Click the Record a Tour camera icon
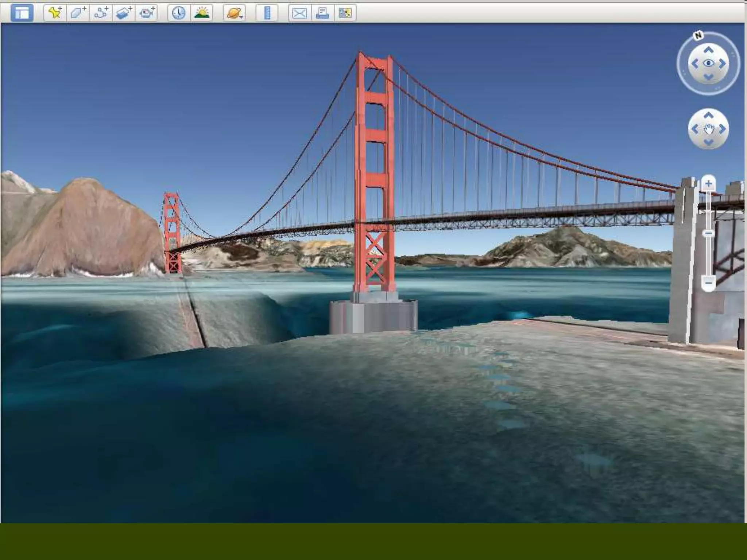Image resolution: width=747 pixels, height=560 pixels. [x=147, y=13]
